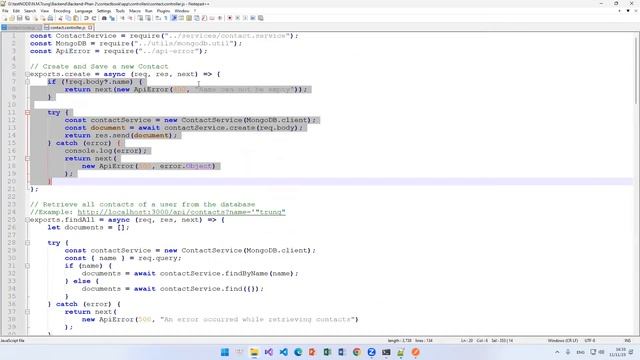Click the Paste toolbar icon
The height and width of the screenshot is (360, 640).
pos(76,18)
